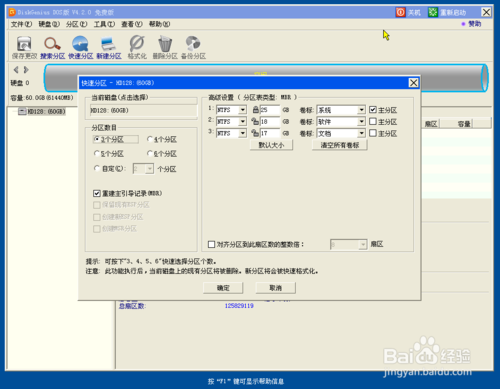Click the Backup Partition (备份分区) toolbar icon
This screenshot has height=389, width=500.
tap(193, 47)
